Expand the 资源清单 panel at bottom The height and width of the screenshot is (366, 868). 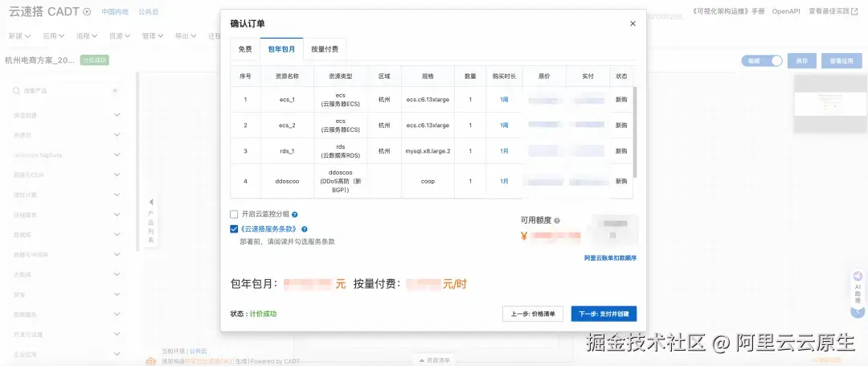[434, 360]
